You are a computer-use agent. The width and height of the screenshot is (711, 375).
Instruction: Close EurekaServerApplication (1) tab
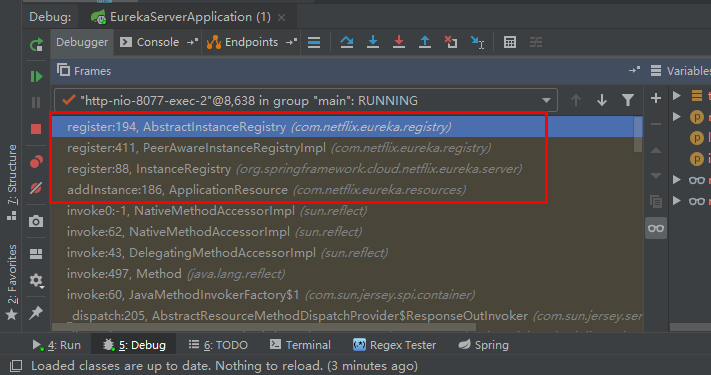[x=282, y=18]
